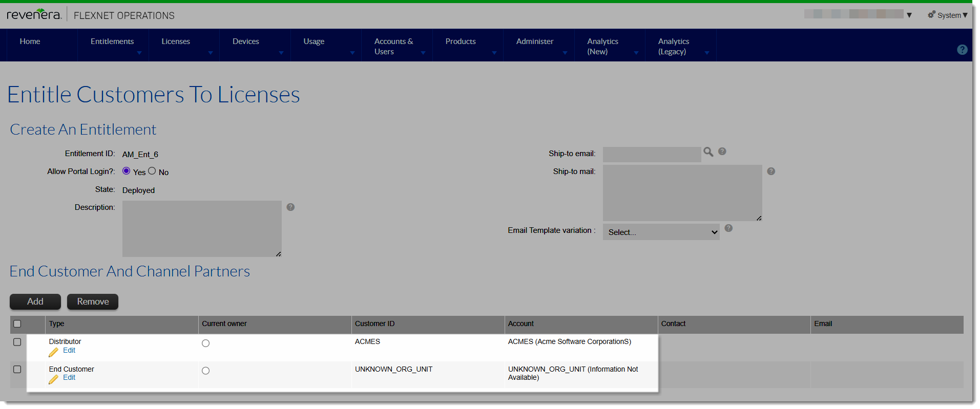The height and width of the screenshot is (409, 980).
Task: Click the pencil edit icon for End Customer
Action: coord(54,379)
